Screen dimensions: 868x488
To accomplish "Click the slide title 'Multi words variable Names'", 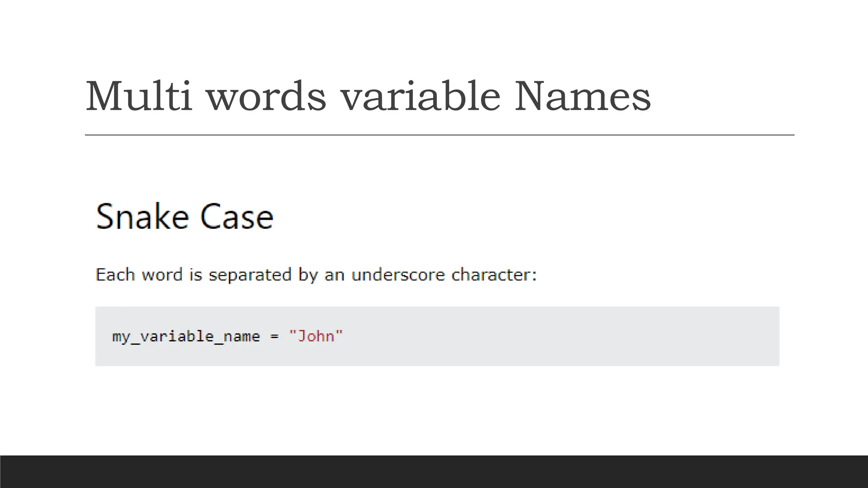I will pyautogui.click(x=368, y=96).
